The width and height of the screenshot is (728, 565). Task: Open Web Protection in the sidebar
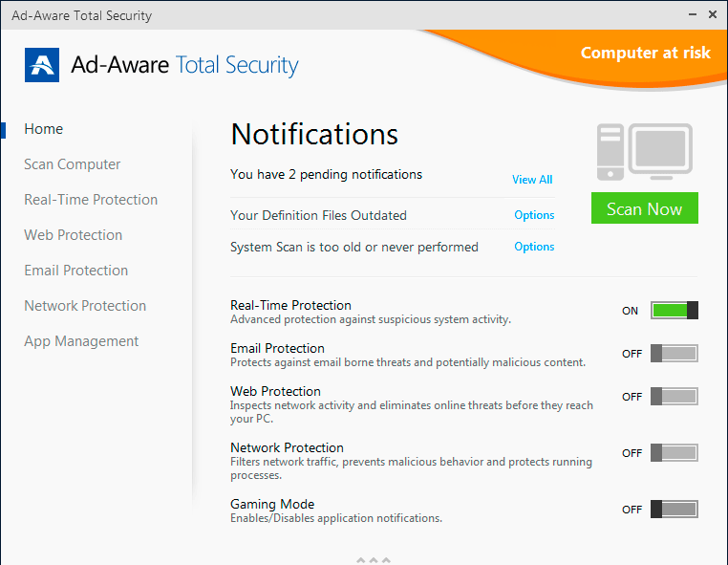tap(74, 235)
